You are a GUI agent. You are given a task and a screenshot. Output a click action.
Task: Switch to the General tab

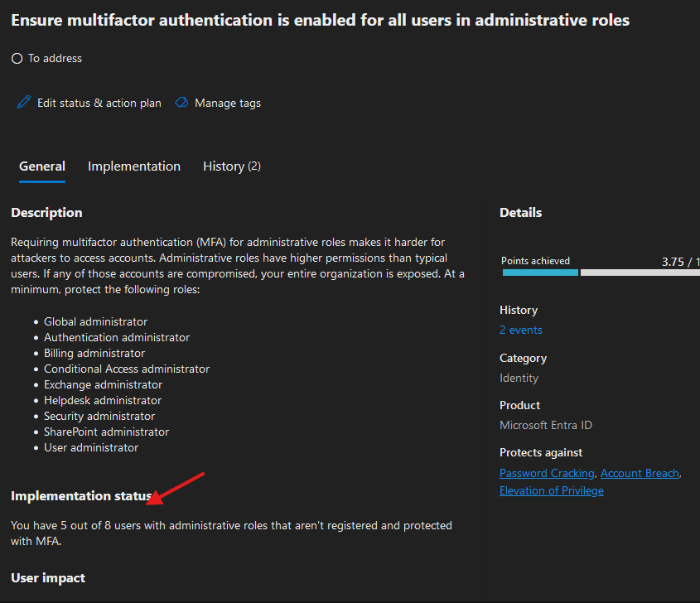(42, 166)
